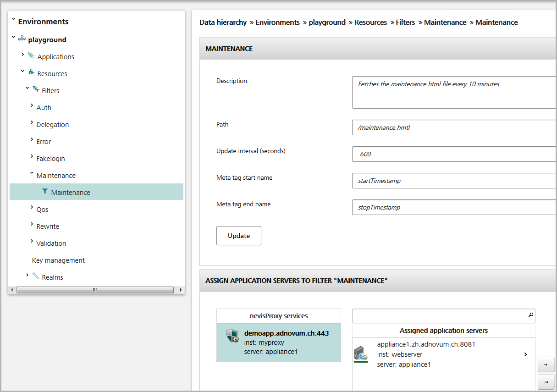Expand the Rewrite filter group
Viewport: 557px width, 392px height.
(32, 224)
